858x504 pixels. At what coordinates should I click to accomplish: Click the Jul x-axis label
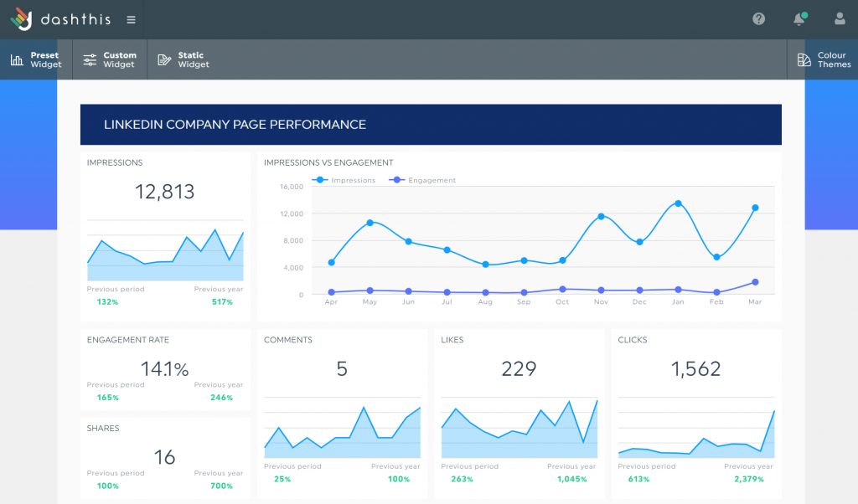click(447, 301)
